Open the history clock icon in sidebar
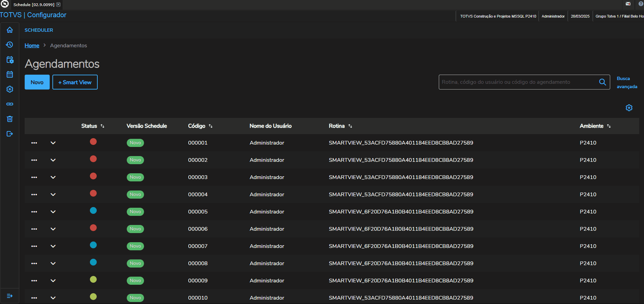This screenshot has height=304, width=644. pos(10,45)
